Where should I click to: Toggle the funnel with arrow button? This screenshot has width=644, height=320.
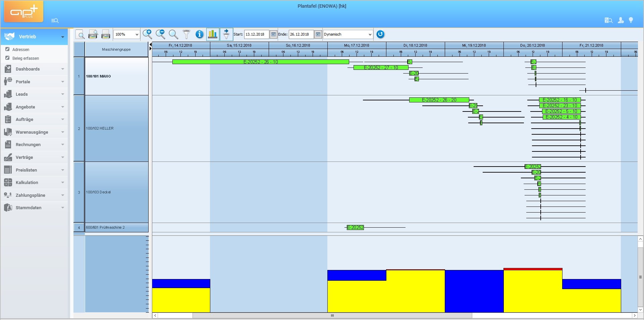[x=226, y=34]
